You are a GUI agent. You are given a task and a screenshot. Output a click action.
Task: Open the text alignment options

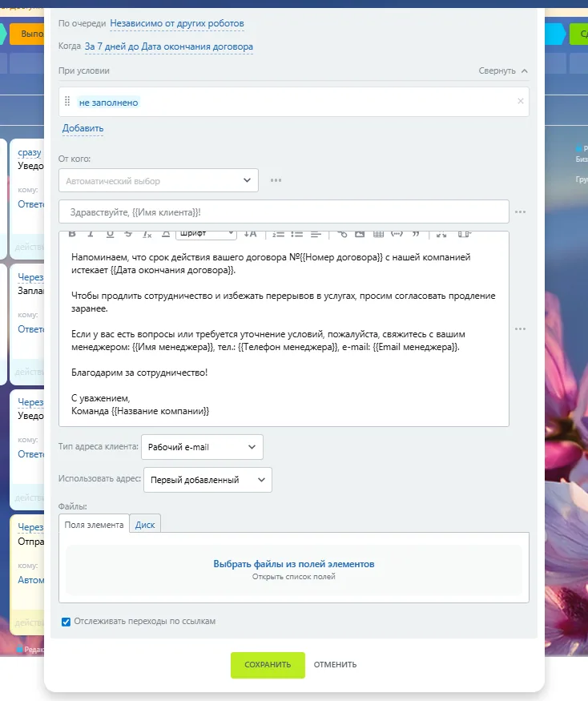point(316,234)
